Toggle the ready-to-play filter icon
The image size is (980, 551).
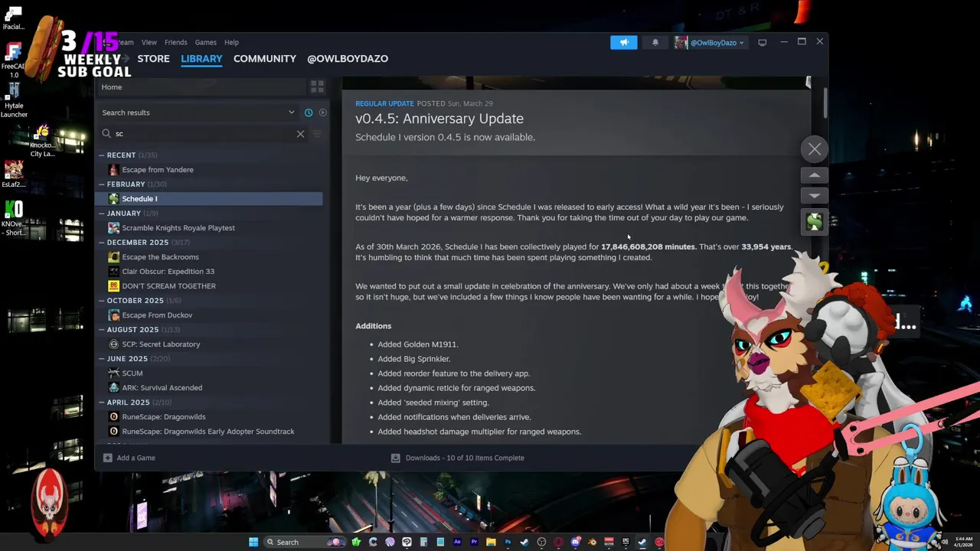pos(323,112)
